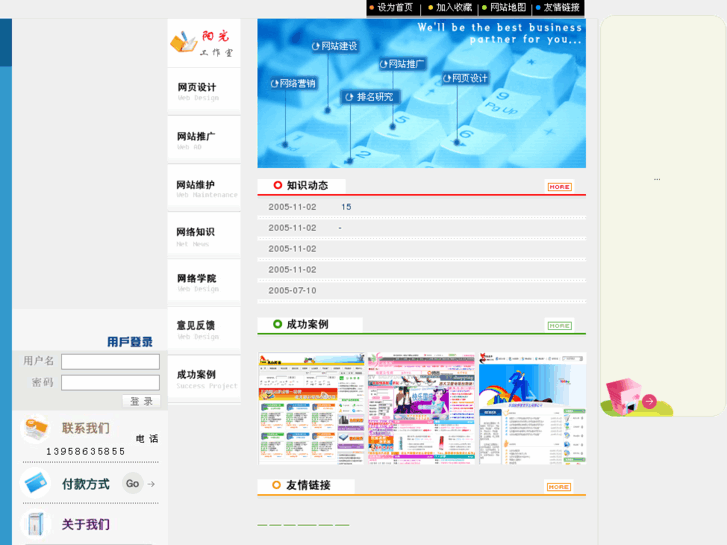Select 网络知识 Net News menu item
This screenshot has height=545, width=727.
(x=204, y=236)
